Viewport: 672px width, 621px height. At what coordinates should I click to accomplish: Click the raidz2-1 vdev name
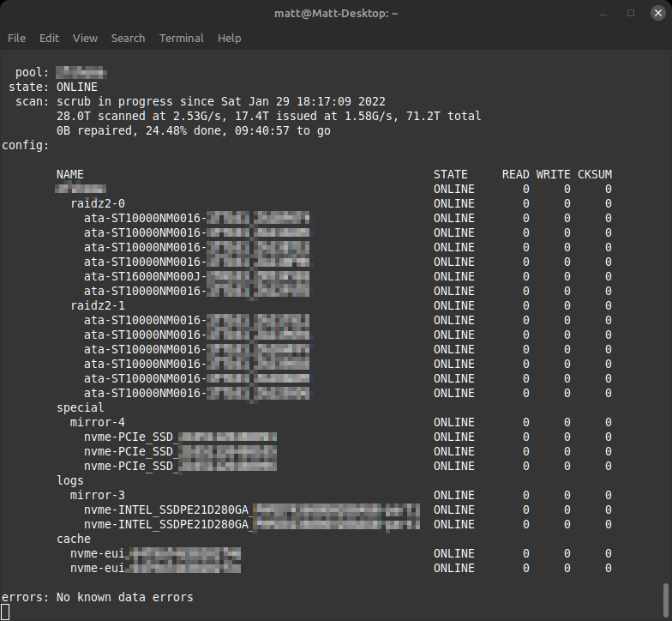tap(97, 305)
